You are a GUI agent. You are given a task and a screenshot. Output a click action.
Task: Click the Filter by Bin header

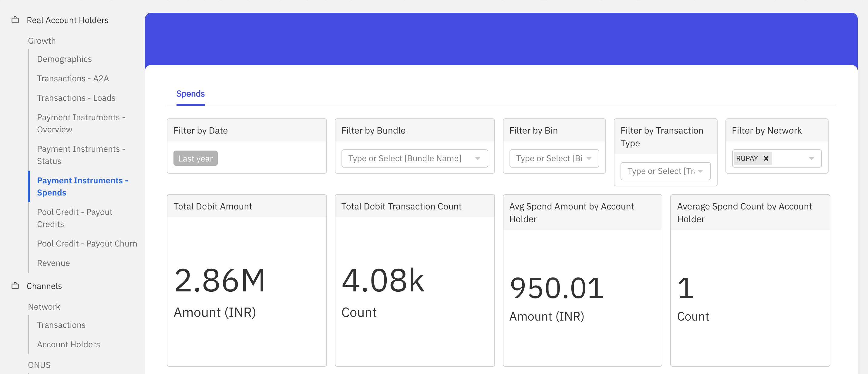(533, 131)
